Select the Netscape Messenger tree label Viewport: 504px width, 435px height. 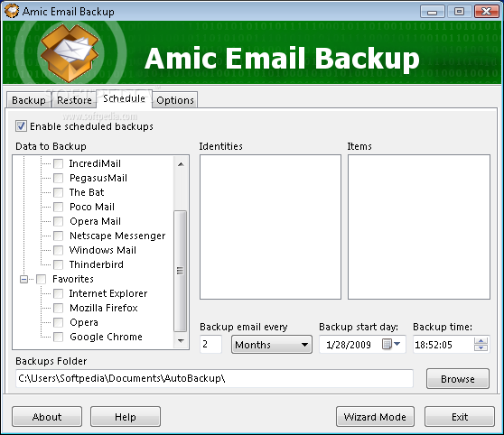(117, 236)
